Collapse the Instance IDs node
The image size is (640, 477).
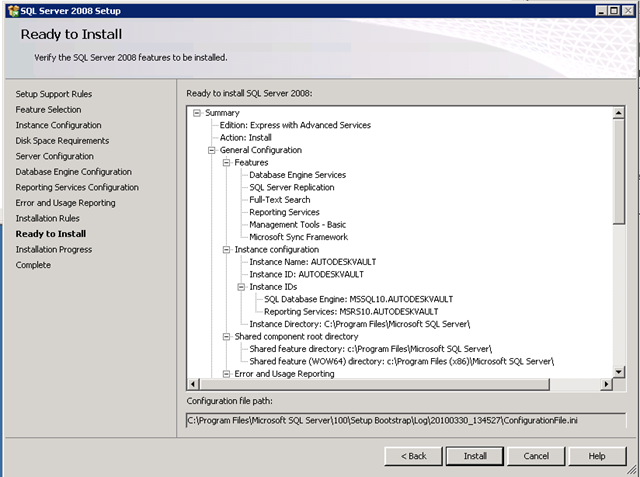[x=241, y=287]
